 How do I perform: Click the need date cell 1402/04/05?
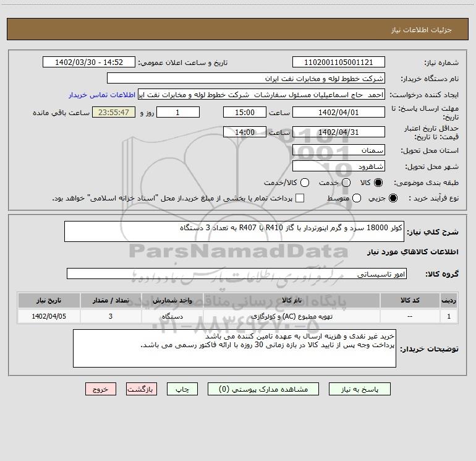[x=49, y=316]
